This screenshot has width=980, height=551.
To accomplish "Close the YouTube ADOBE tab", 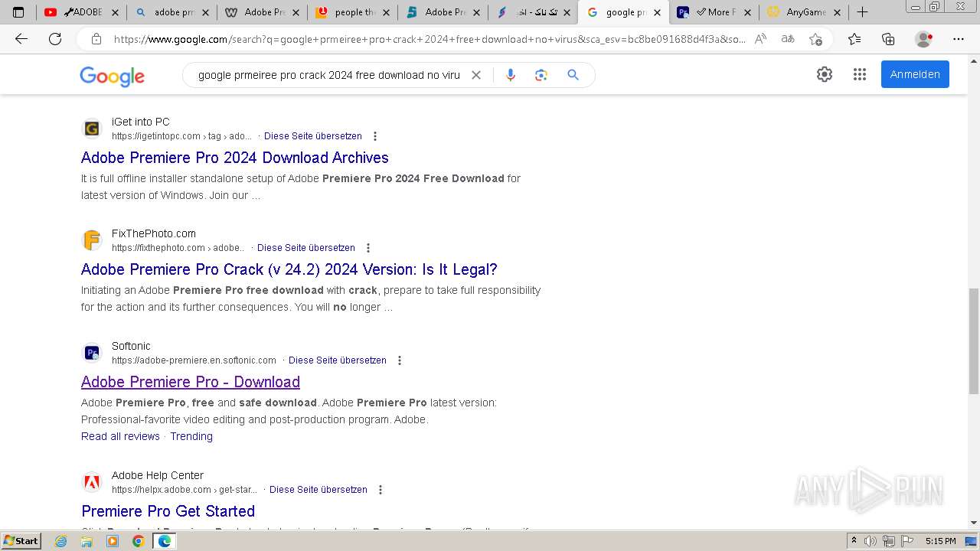I will 115,12.
